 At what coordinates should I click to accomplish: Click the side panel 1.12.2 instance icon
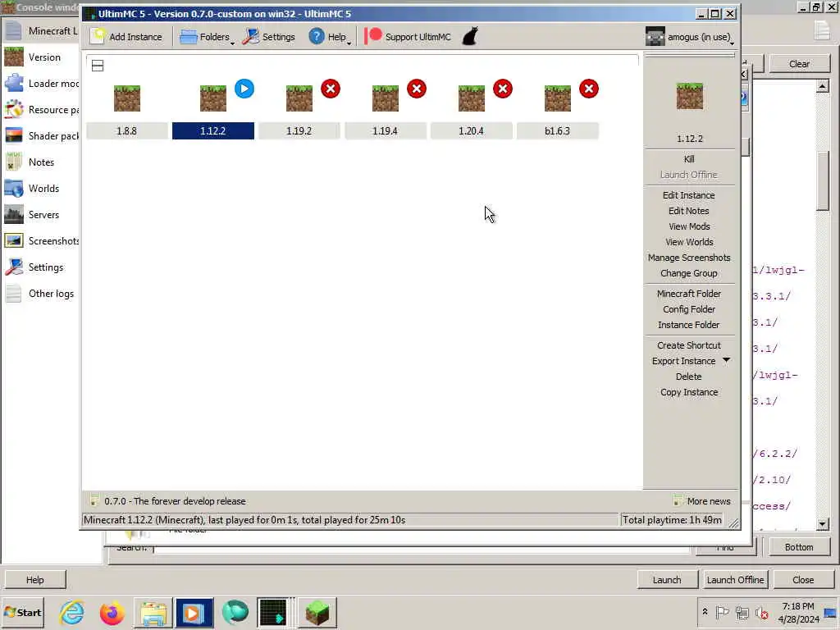click(x=689, y=96)
